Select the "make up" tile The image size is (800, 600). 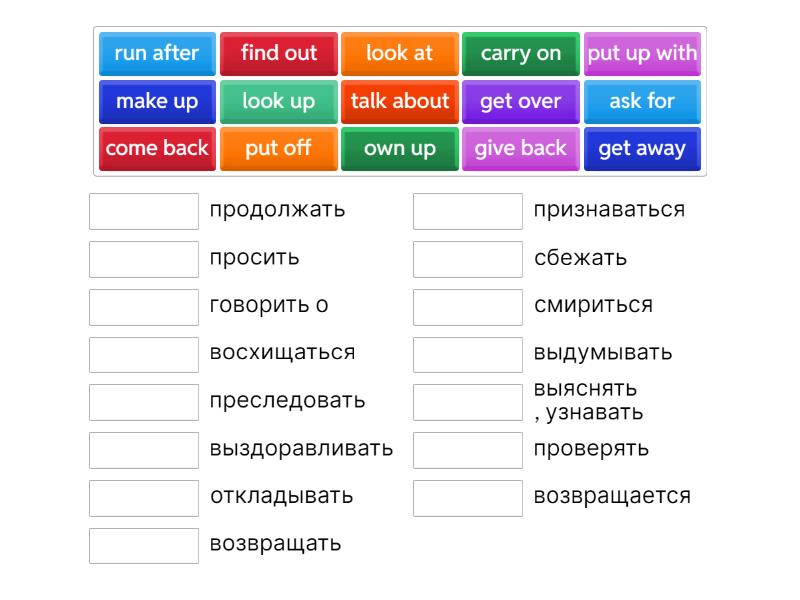tap(157, 101)
